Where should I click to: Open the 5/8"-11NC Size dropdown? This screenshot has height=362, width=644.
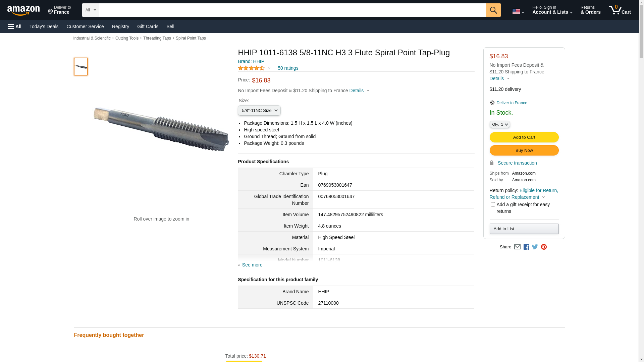pyautogui.click(x=259, y=111)
